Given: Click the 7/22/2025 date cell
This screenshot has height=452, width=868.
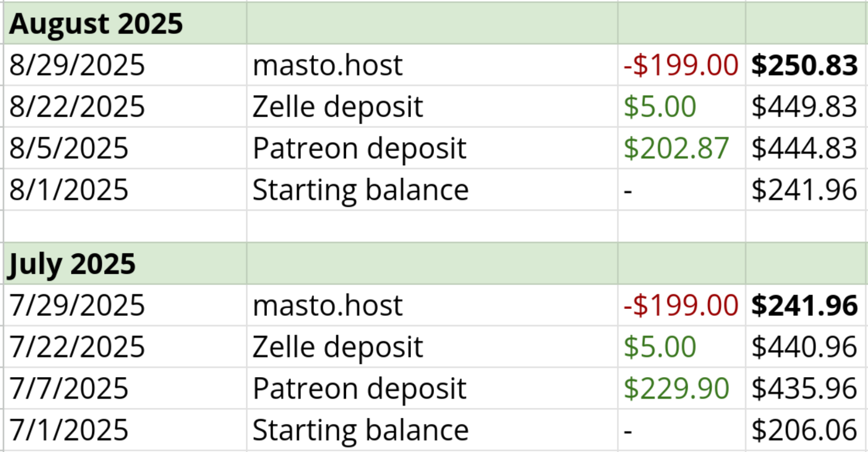Looking at the screenshot, I should (77, 347).
